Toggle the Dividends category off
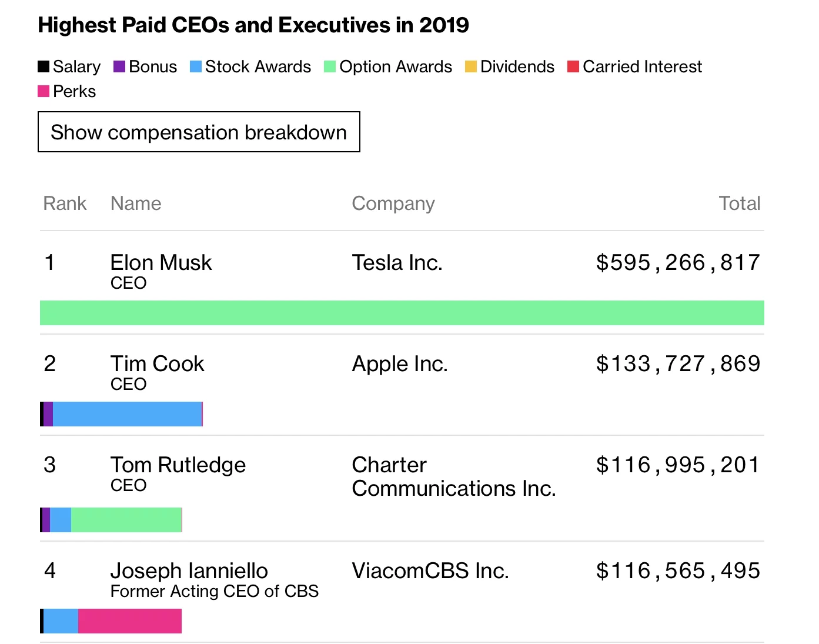The image size is (819, 644). point(509,66)
